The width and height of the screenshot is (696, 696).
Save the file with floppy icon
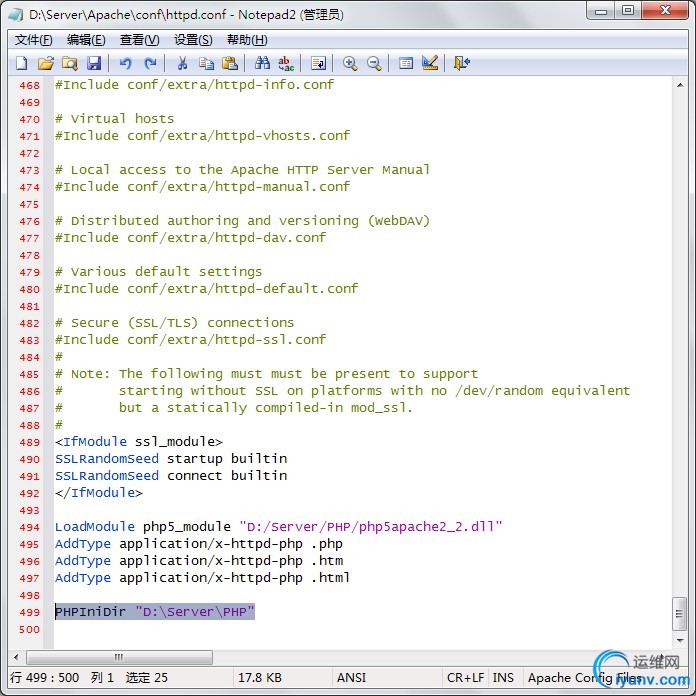(x=93, y=63)
